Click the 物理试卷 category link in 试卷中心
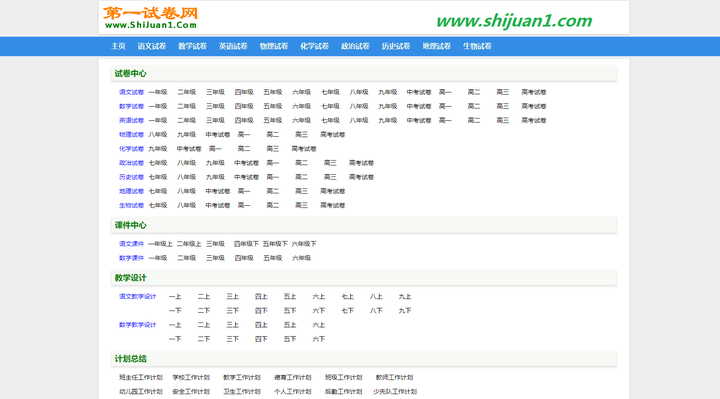Viewport: 720px width, 399px height. (x=131, y=135)
